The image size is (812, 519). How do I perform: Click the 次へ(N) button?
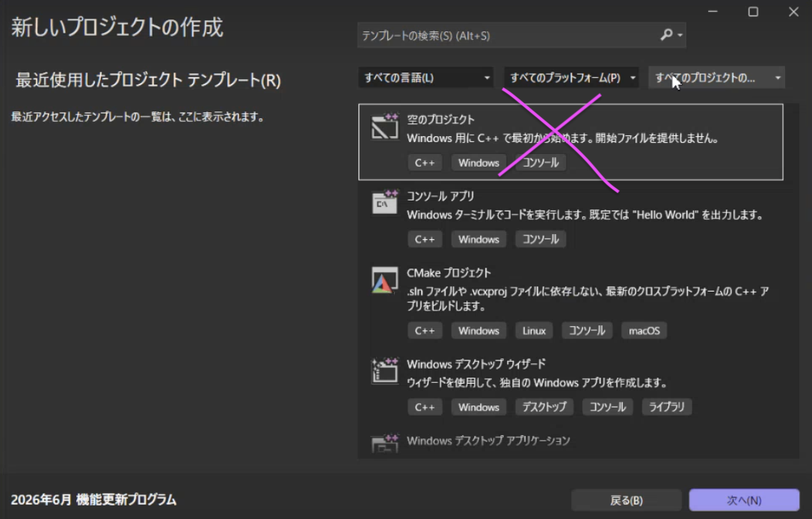pyautogui.click(x=744, y=500)
